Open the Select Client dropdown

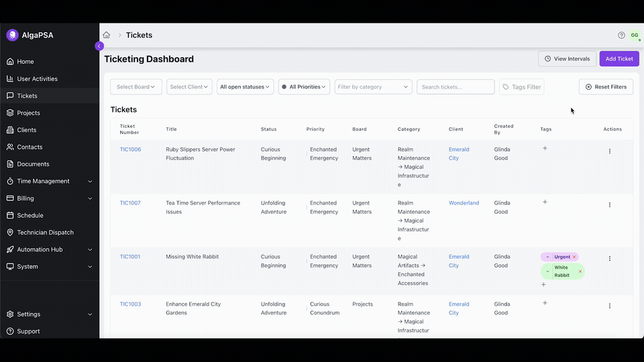(x=189, y=86)
